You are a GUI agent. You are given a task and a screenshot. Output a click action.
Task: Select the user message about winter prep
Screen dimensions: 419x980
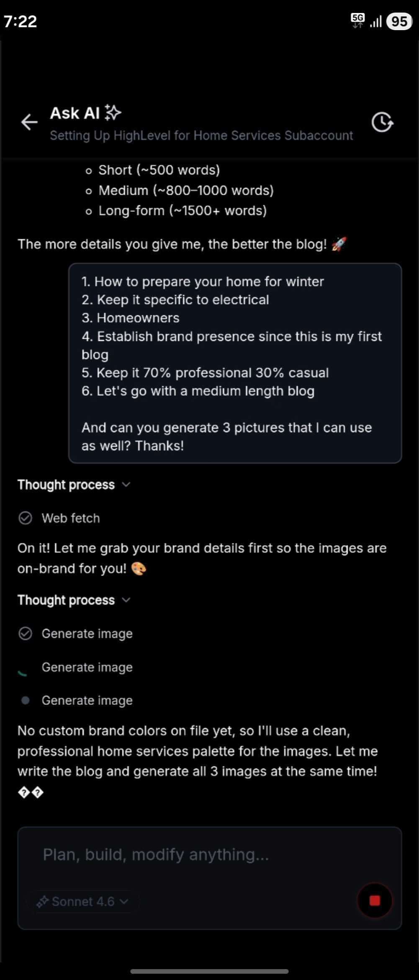pos(235,363)
